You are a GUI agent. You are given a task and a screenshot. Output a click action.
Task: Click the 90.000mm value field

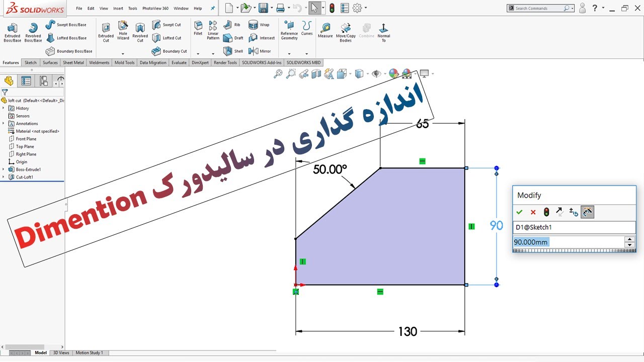pos(569,242)
